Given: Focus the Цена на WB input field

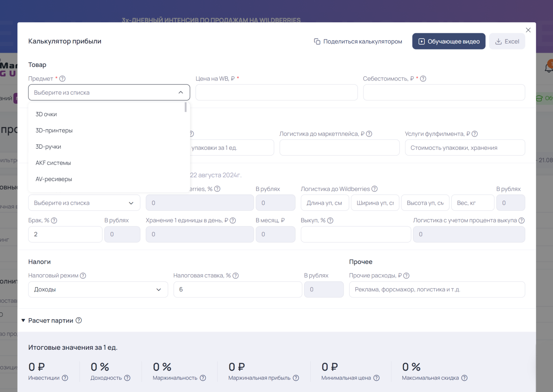Looking at the screenshot, I should (x=276, y=93).
